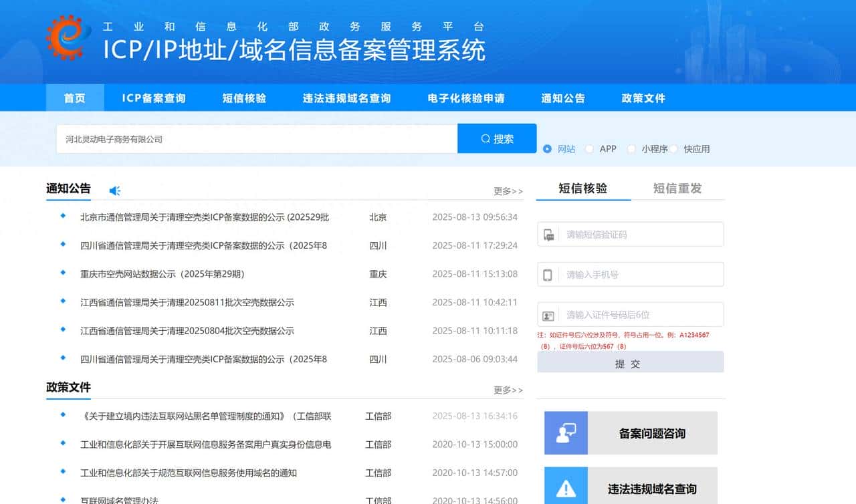Image resolution: width=856 pixels, height=504 pixels.
Task: Select the APP radio button
Action: coord(589,149)
